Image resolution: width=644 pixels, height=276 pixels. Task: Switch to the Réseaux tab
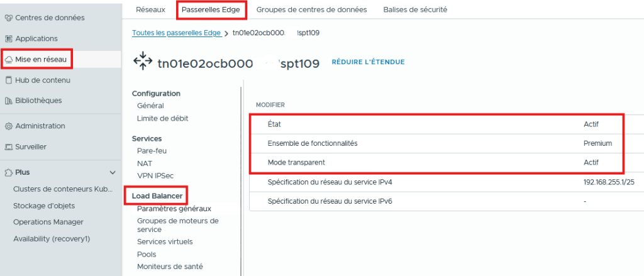point(150,9)
